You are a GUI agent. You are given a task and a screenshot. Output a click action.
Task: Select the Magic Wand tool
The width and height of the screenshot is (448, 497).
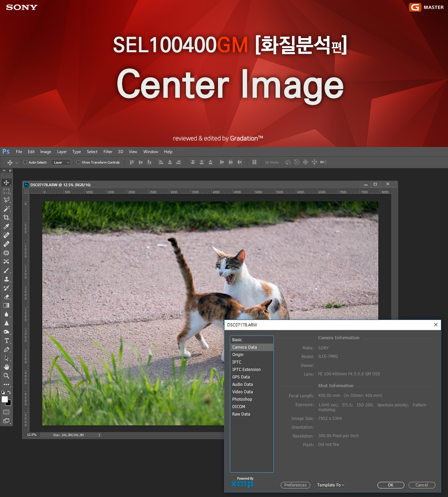[6, 209]
